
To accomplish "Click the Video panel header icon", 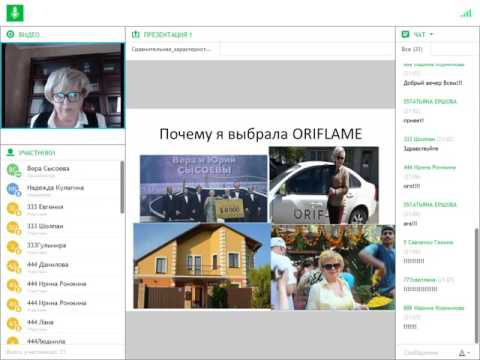I will click(x=10, y=34).
